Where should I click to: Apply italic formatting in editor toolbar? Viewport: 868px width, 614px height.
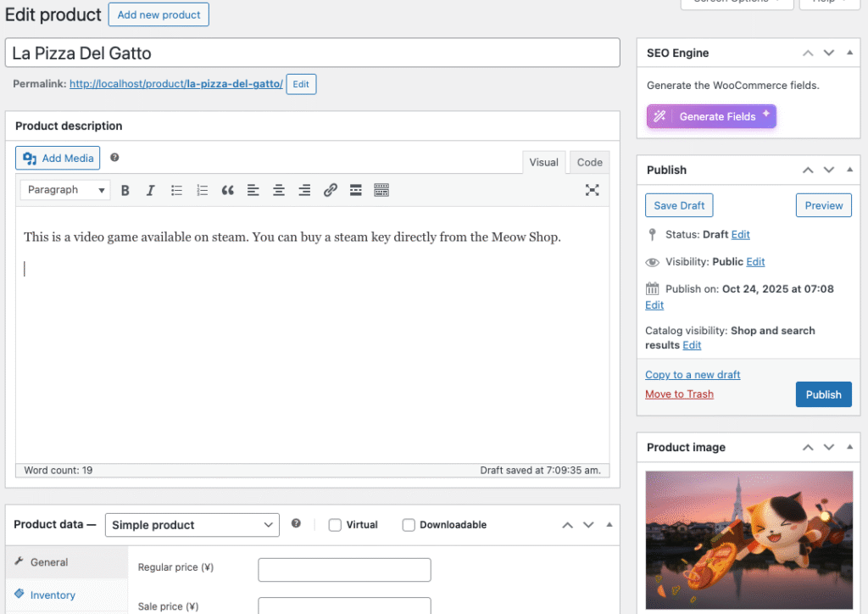(151, 190)
